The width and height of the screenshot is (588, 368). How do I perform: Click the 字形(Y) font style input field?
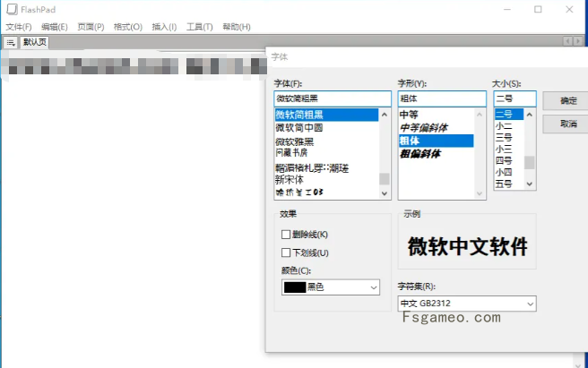point(442,98)
